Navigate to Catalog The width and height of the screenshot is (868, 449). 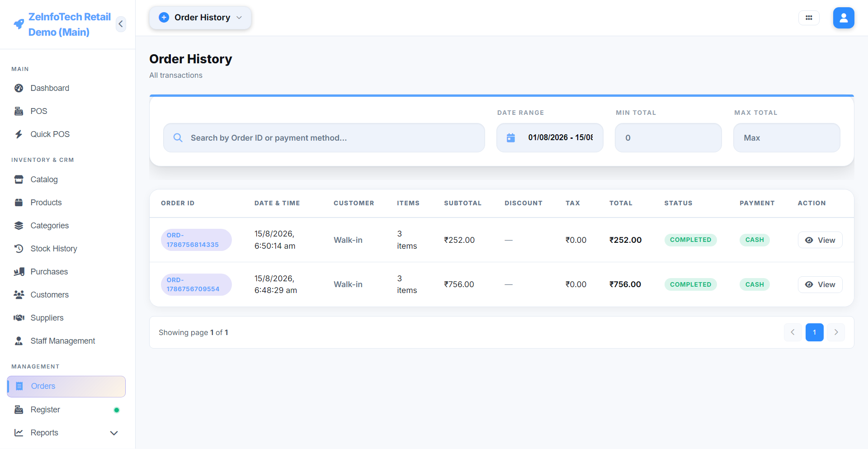pos(66,180)
